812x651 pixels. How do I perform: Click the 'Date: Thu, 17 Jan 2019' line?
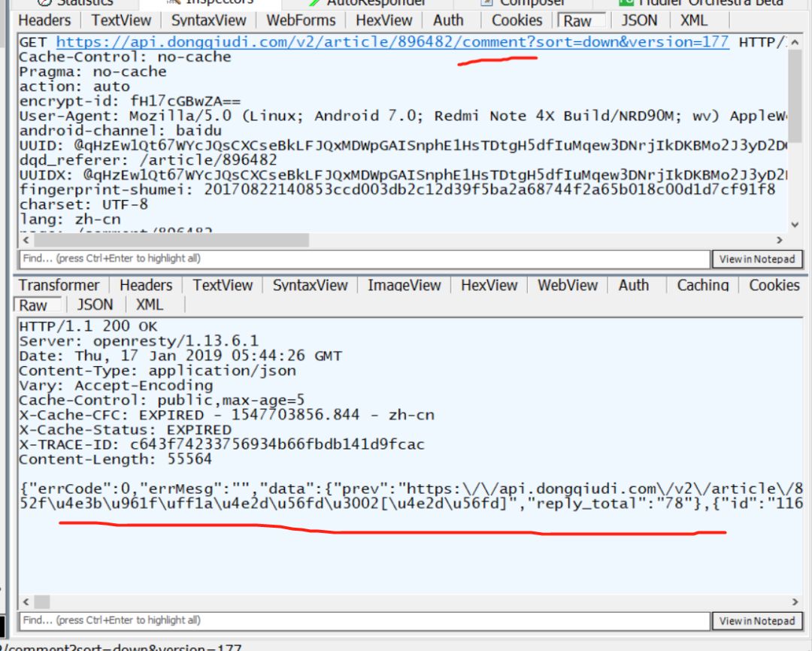[x=180, y=356]
